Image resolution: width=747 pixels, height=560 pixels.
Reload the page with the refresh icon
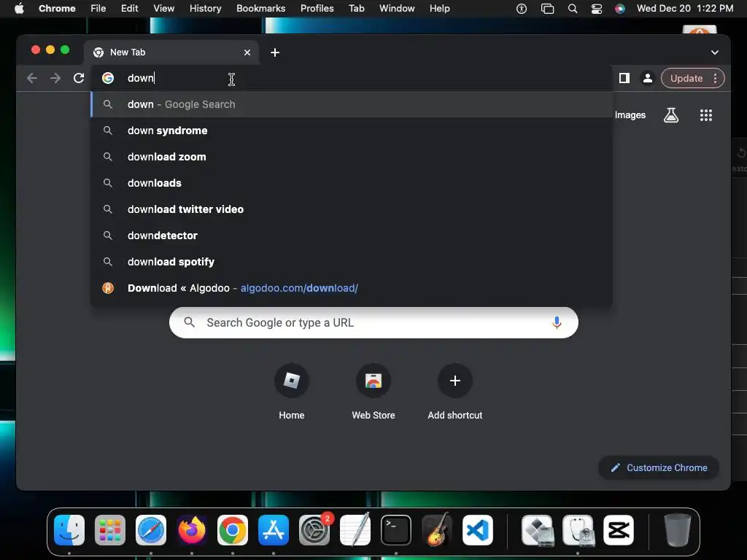click(79, 78)
